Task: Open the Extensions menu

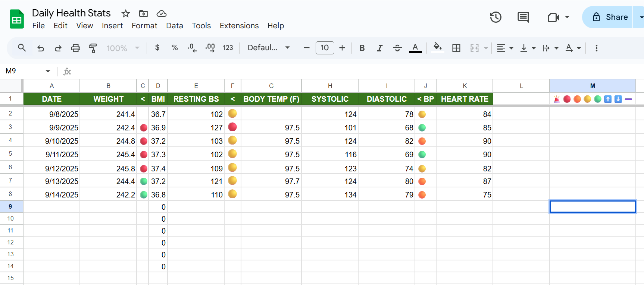Action: [x=239, y=26]
